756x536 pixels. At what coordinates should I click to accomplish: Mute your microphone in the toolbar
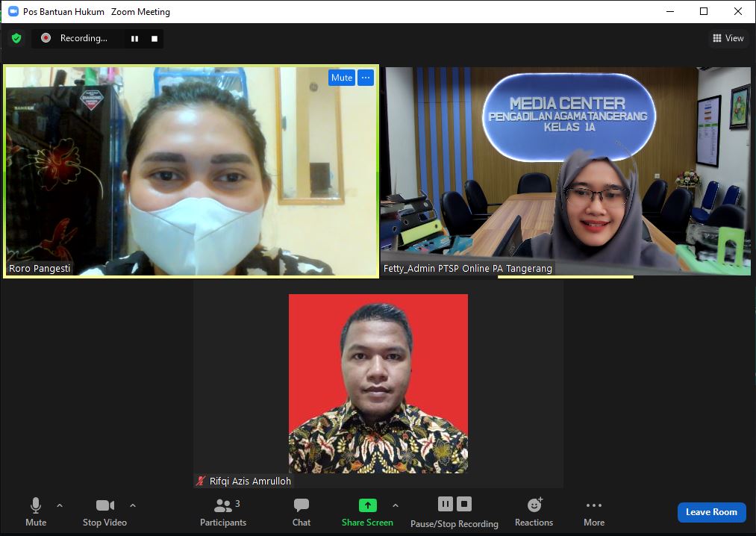pos(35,511)
